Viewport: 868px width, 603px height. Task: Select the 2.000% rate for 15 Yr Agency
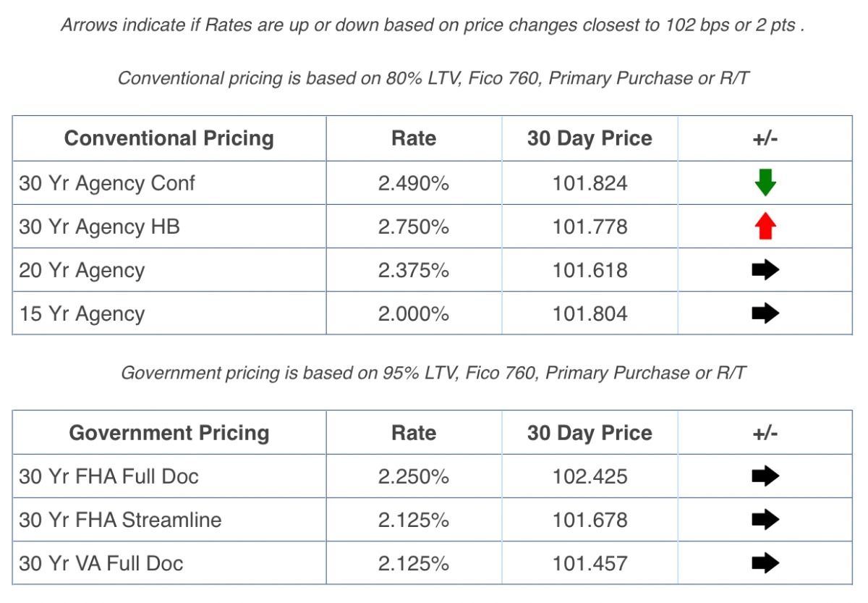[x=414, y=313]
